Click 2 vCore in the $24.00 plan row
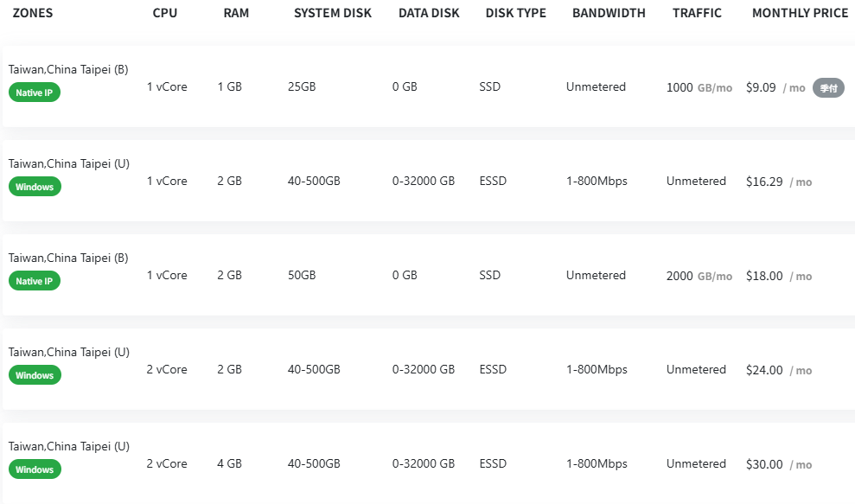Screen dimensions: 855x504 [x=167, y=369]
